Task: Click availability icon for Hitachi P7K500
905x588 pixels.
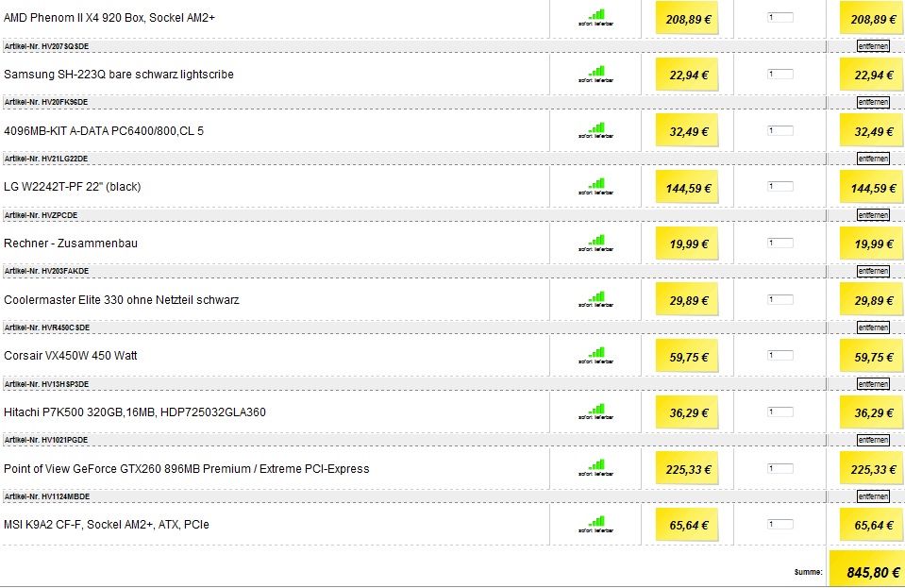Action: tap(595, 412)
